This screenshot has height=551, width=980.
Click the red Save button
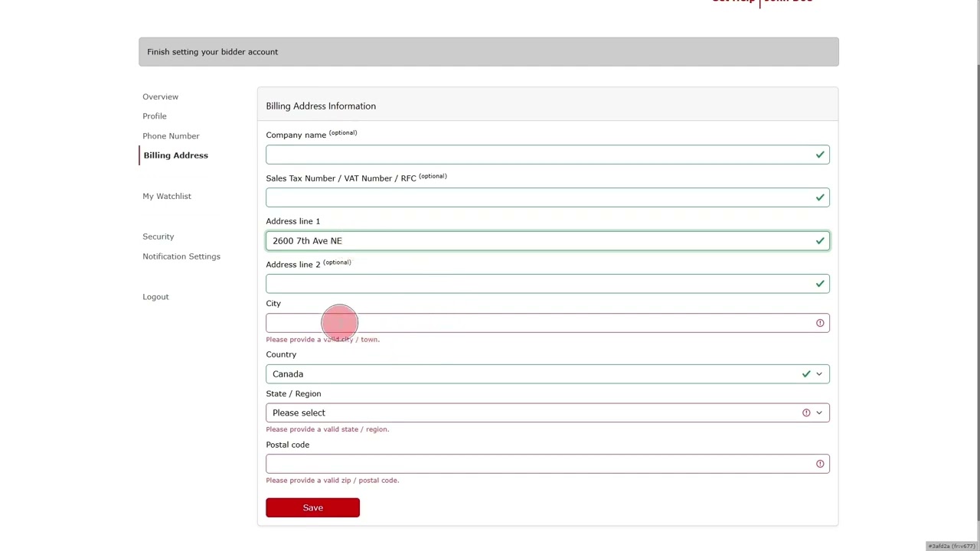point(312,507)
